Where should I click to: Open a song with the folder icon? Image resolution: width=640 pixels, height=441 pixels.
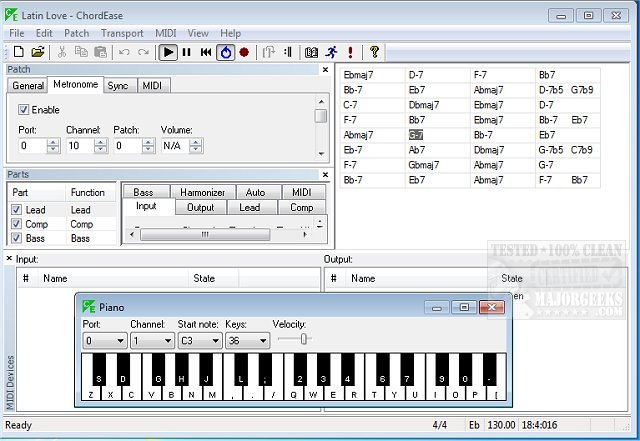[x=38, y=52]
